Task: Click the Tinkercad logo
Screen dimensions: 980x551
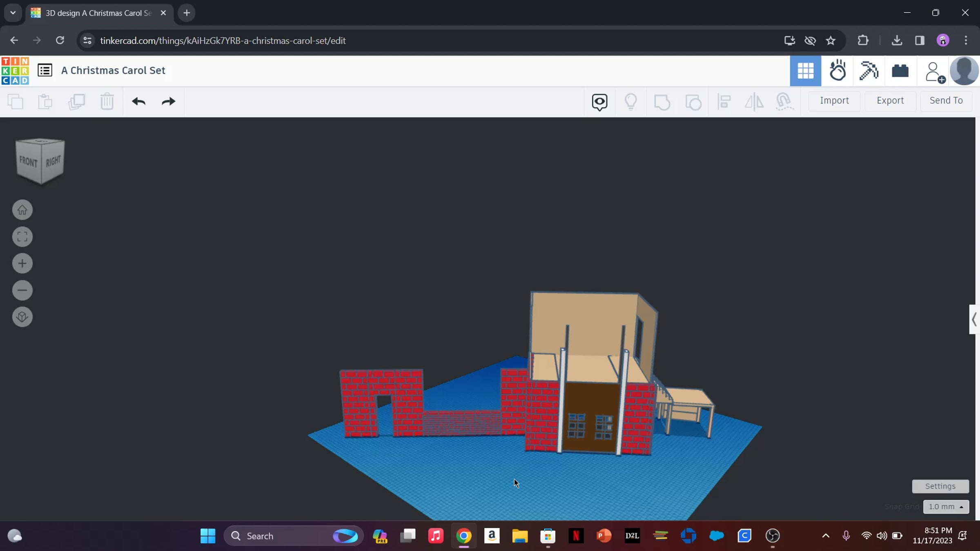Action: pyautogui.click(x=15, y=71)
